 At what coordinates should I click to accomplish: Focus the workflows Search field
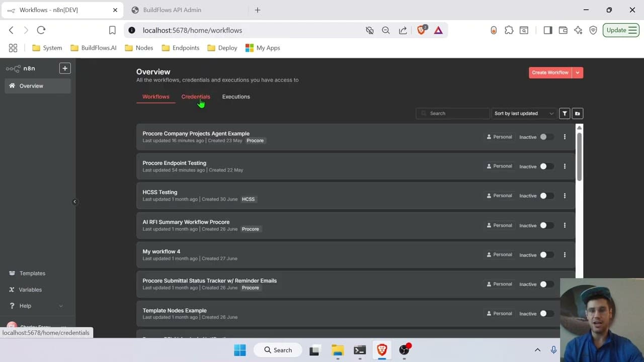pos(453,114)
